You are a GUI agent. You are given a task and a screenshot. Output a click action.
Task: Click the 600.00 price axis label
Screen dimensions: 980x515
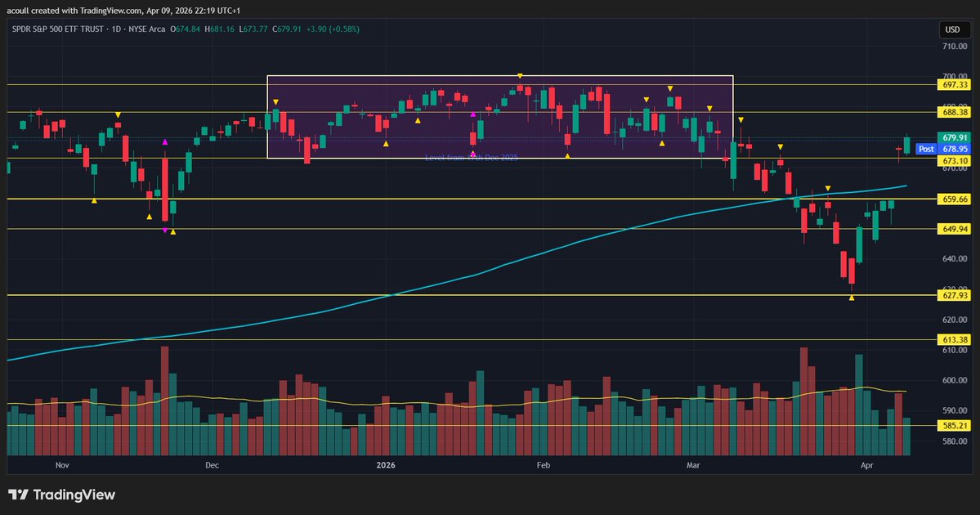(x=955, y=380)
